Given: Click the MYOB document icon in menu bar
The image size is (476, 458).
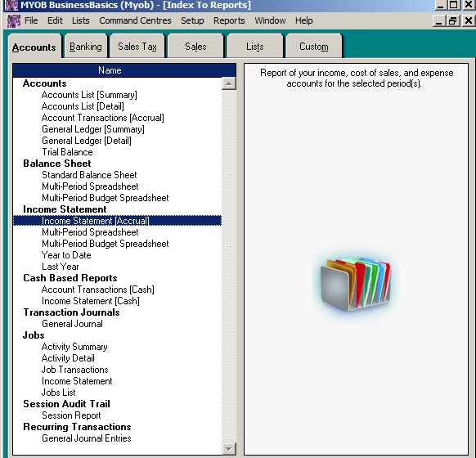Looking at the screenshot, I should (x=14, y=21).
